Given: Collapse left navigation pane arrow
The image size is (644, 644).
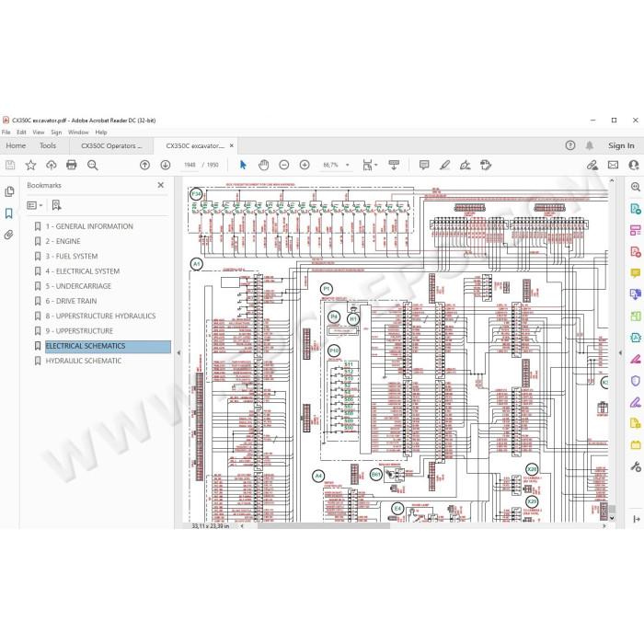Looking at the screenshot, I should (178, 352).
